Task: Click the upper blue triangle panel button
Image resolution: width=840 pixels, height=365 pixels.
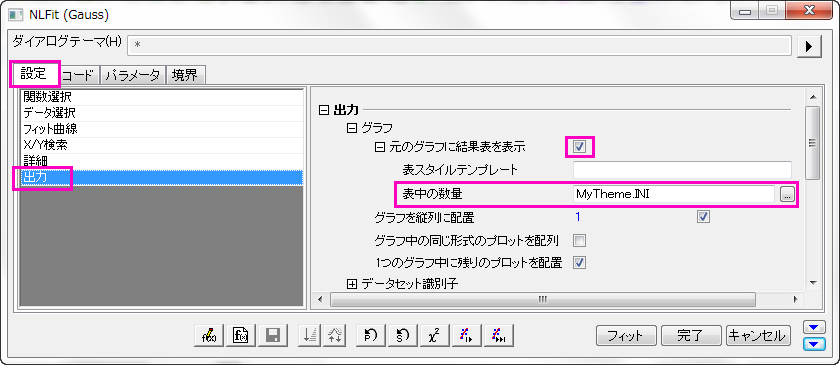Action: pos(814,327)
